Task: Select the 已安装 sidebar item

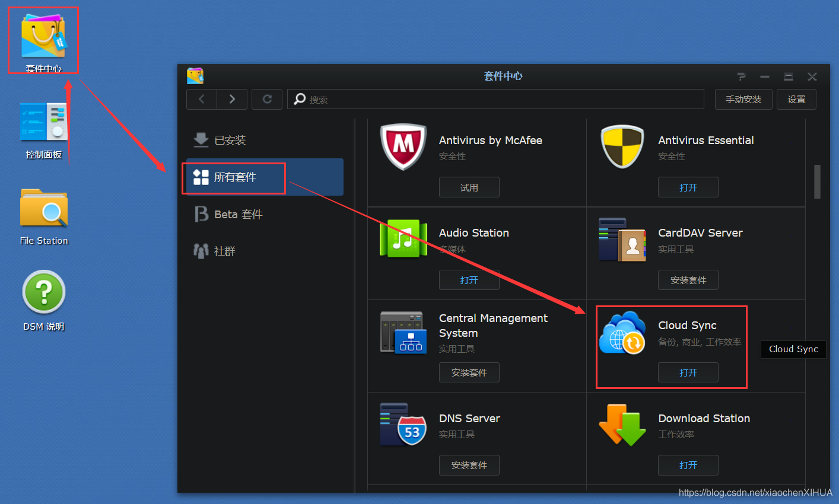Action: click(x=265, y=140)
